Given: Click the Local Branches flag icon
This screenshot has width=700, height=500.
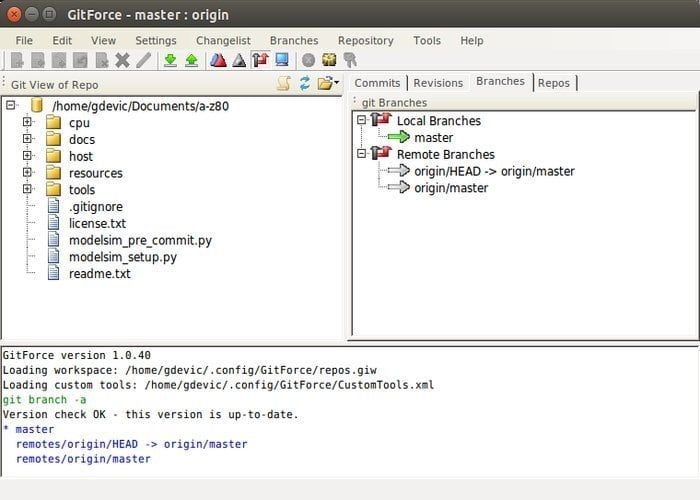Looking at the screenshot, I should pyautogui.click(x=381, y=120).
